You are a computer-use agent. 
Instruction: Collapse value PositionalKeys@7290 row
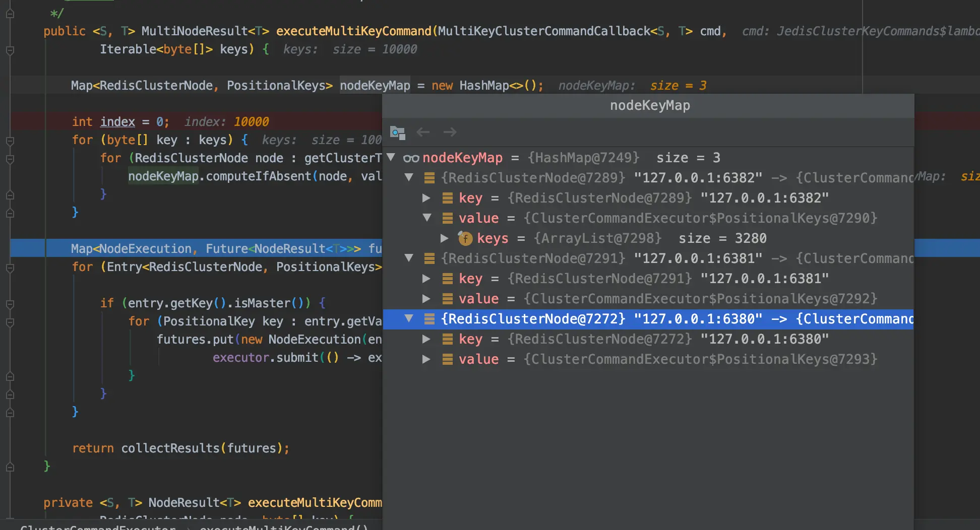tap(427, 218)
